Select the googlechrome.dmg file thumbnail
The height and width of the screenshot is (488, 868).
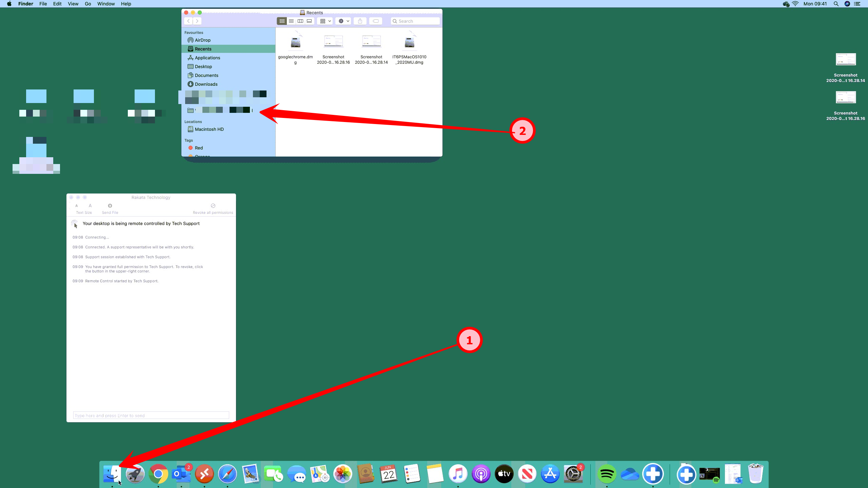295,42
